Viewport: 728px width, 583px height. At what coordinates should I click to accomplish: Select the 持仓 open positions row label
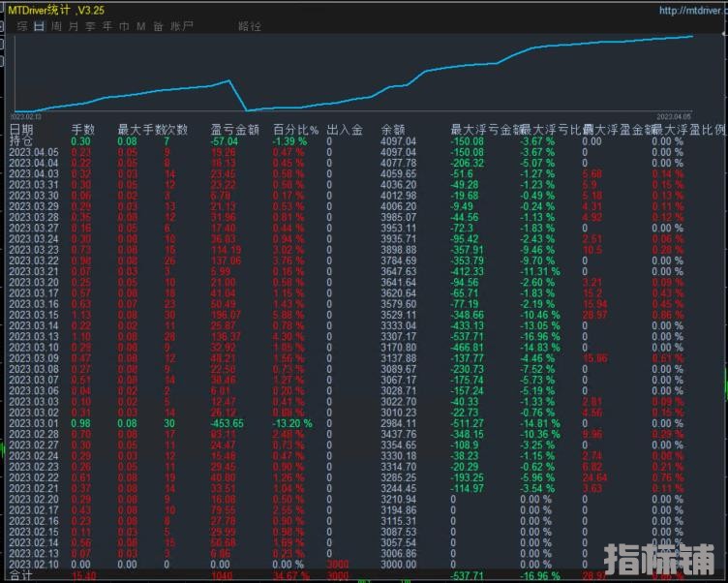(x=21, y=140)
